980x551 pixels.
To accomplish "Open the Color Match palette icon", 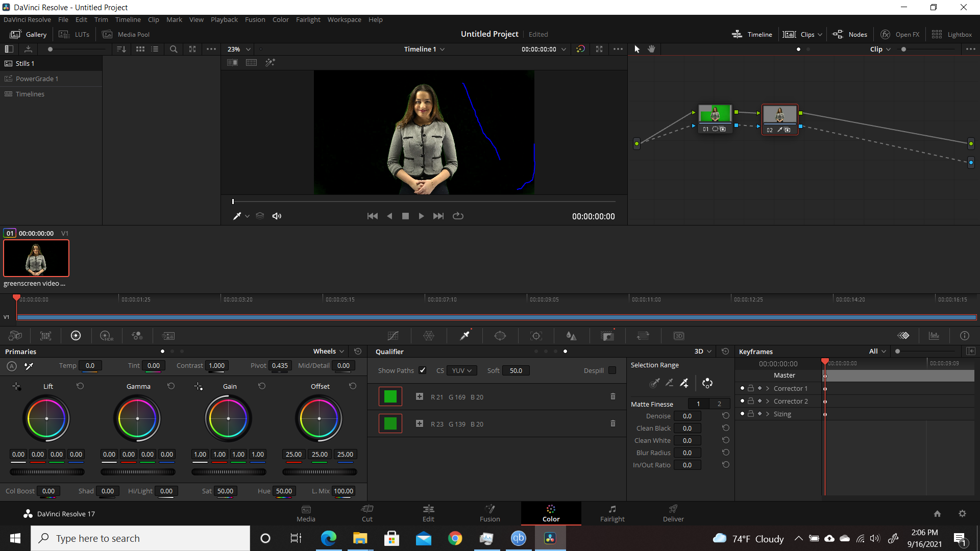I will (46, 336).
